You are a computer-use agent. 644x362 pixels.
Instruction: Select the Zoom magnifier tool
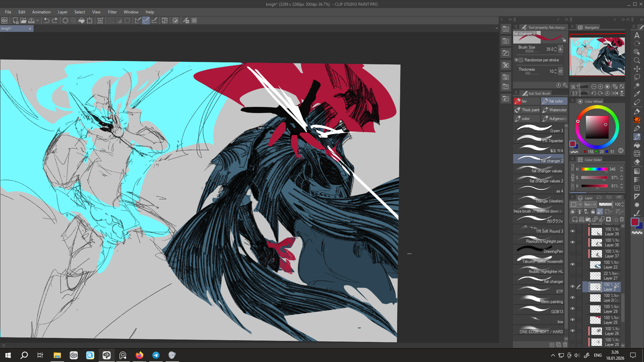tap(637, 60)
